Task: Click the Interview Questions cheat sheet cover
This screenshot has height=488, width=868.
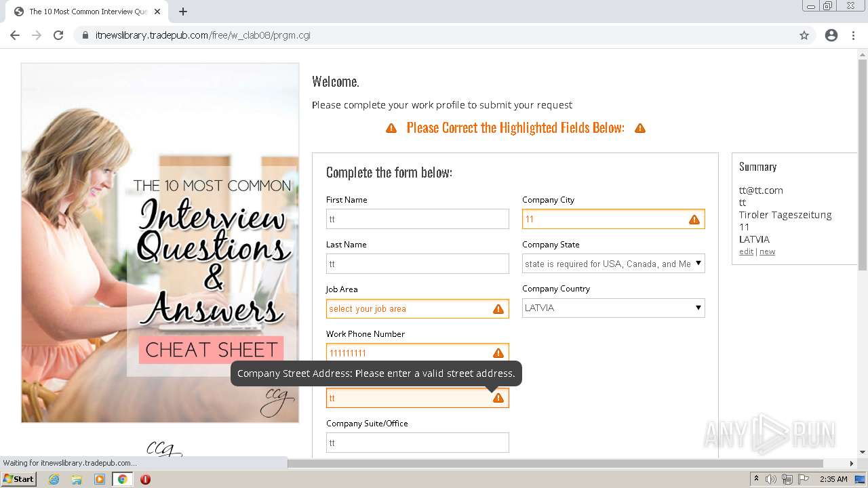Action: (x=160, y=243)
